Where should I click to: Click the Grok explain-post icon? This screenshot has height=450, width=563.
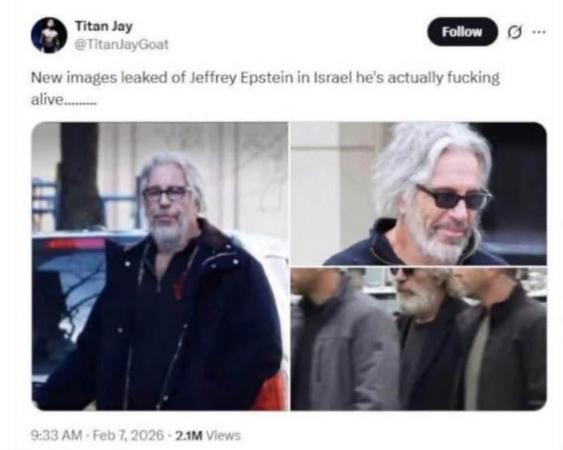tap(514, 32)
